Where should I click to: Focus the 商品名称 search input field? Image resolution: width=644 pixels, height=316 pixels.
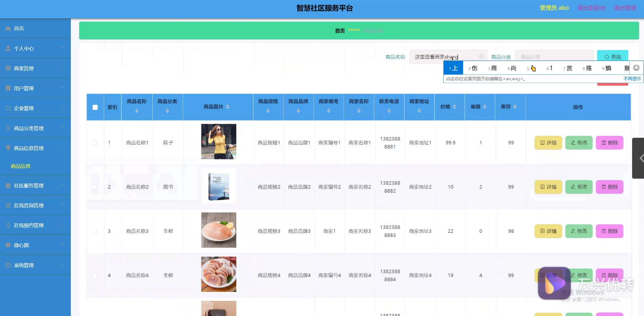tap(448, 57)
